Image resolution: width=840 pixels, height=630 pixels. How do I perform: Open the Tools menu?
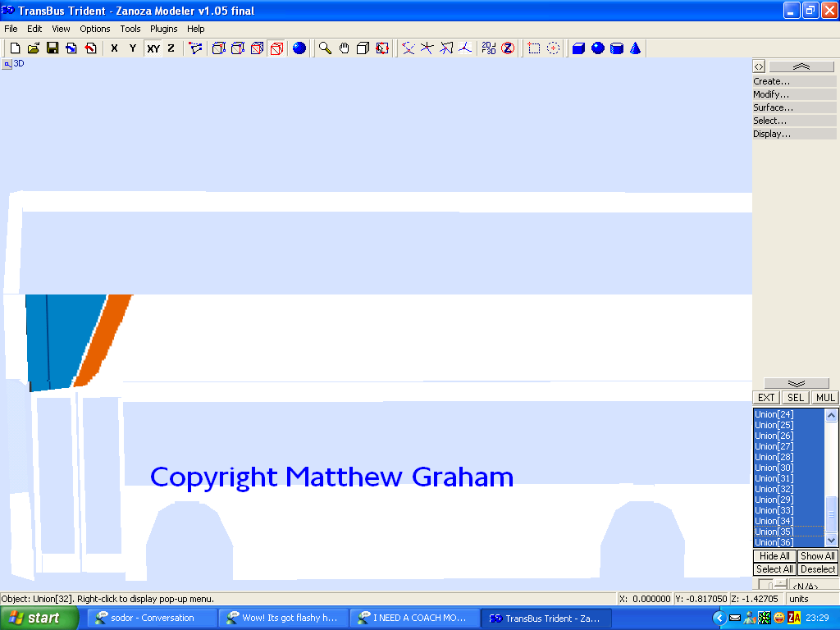click(x=130, y=29)
